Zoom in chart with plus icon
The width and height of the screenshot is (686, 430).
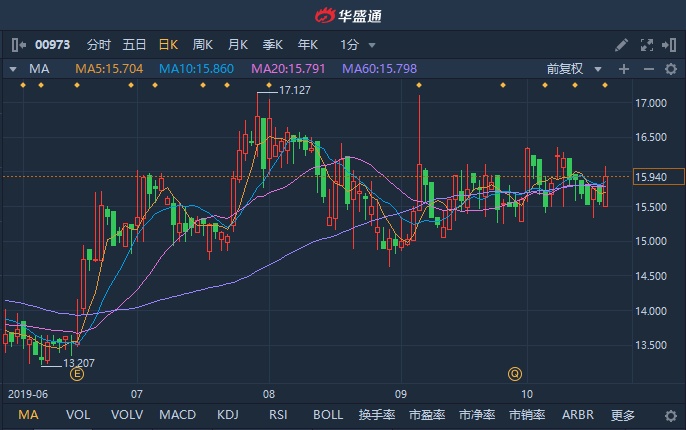(x=624, y=69)
